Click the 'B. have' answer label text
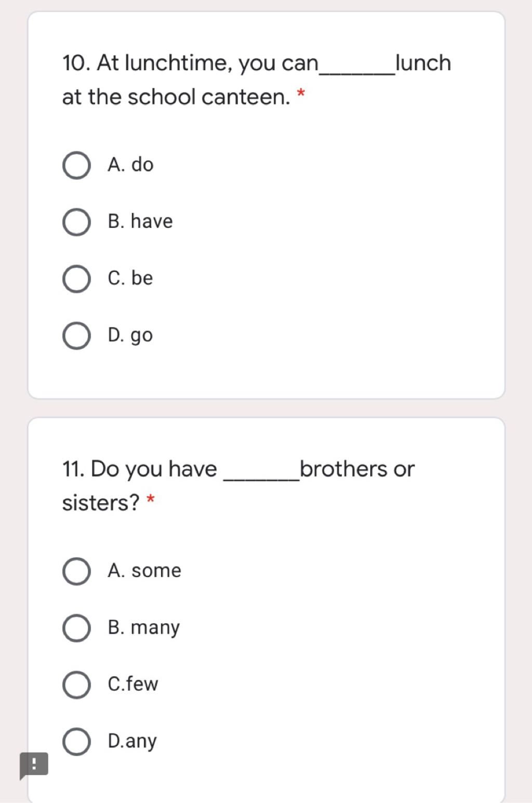The image size is (532, 803). pos(140,221)
